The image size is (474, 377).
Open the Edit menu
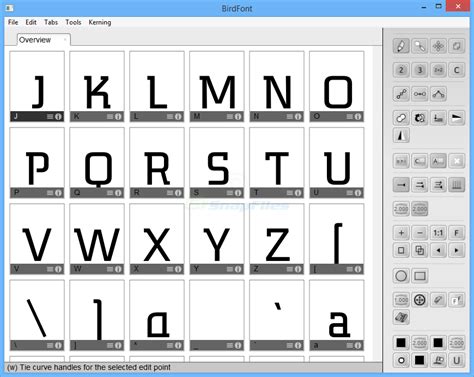(31, 22)
